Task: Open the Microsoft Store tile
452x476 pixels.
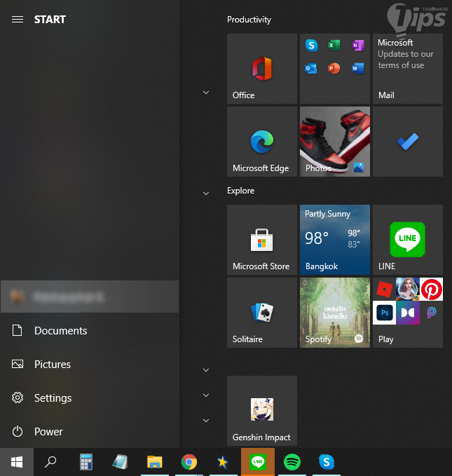Action: click(262, 240)
